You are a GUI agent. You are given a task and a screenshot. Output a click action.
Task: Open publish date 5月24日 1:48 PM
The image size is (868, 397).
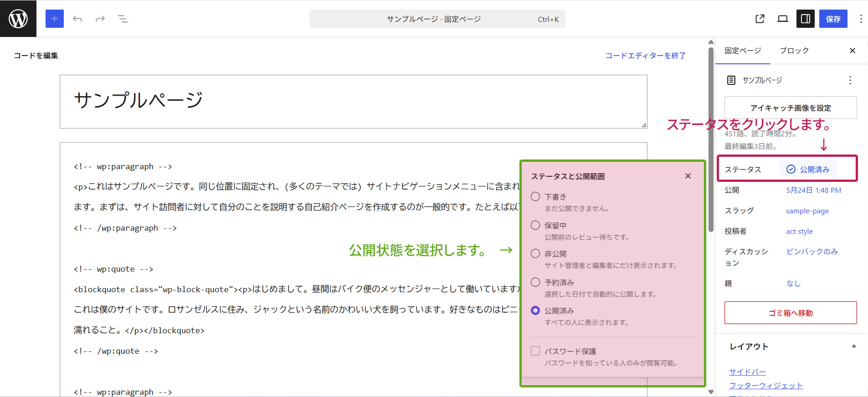click(814, 190)
